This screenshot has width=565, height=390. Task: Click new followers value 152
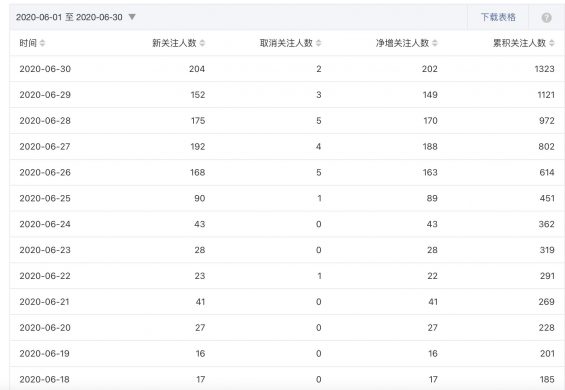point(198,95)
